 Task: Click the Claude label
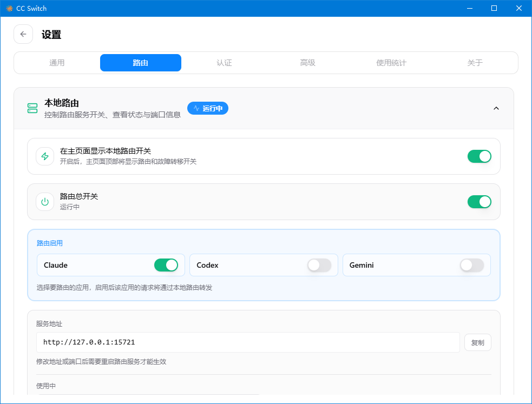point(56,265)
